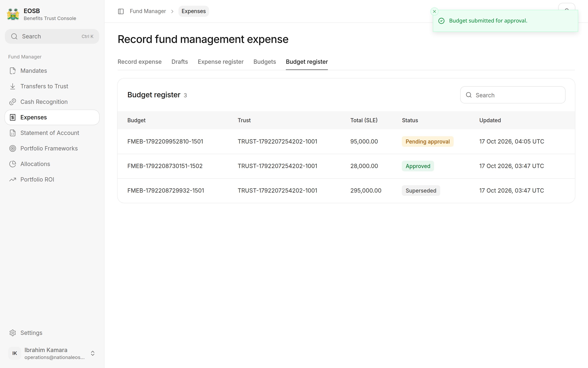Screen dimensions: 588x368
Task: Click the Settings gear icon
Action: point(13,333)
